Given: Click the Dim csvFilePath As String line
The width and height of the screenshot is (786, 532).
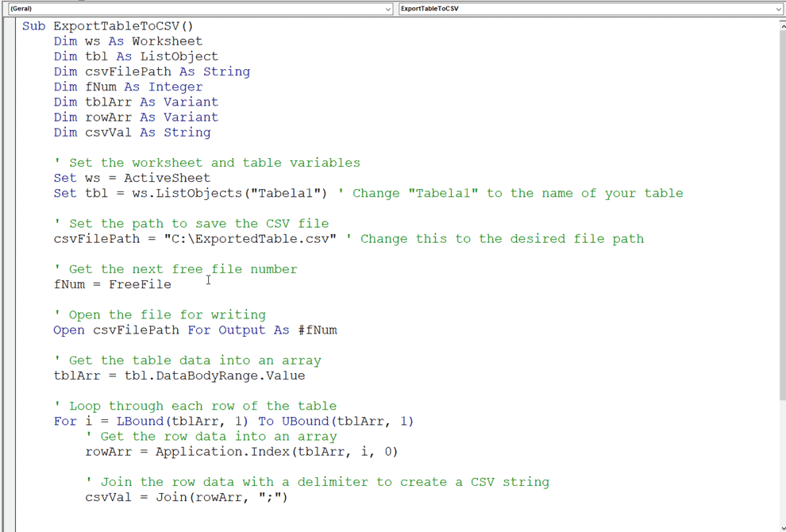Looking at the screenshot, I should (x=152, y=71).
